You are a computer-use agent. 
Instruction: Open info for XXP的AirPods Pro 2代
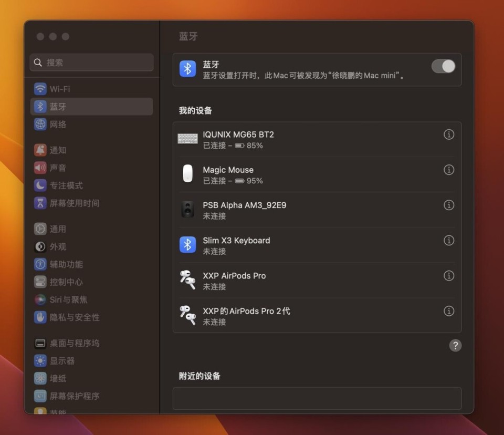[x=449, y=311]
